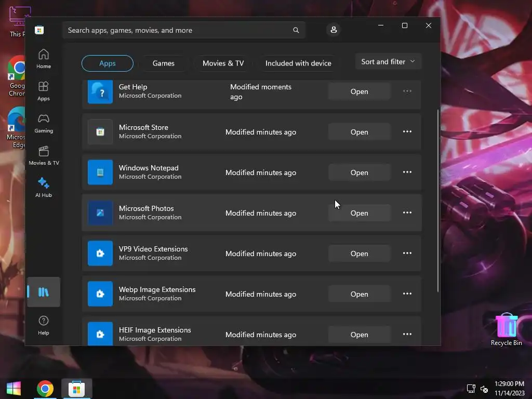Expand the Sort and filter dropdown

[x=388, y=62]
